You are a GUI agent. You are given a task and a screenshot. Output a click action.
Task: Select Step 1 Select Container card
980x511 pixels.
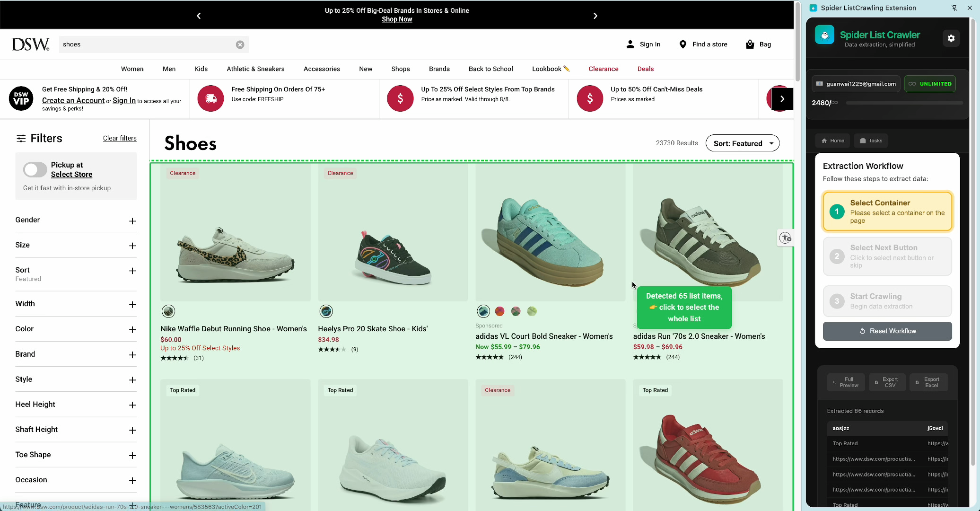pos(887,211)
